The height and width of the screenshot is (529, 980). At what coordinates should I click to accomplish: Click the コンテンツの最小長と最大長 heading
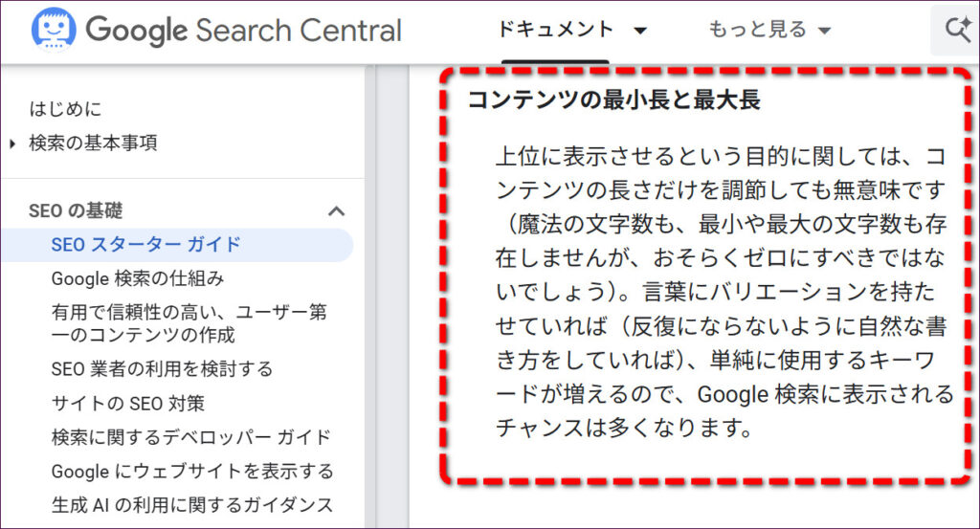pyautogui.click(x=613, y=100)
